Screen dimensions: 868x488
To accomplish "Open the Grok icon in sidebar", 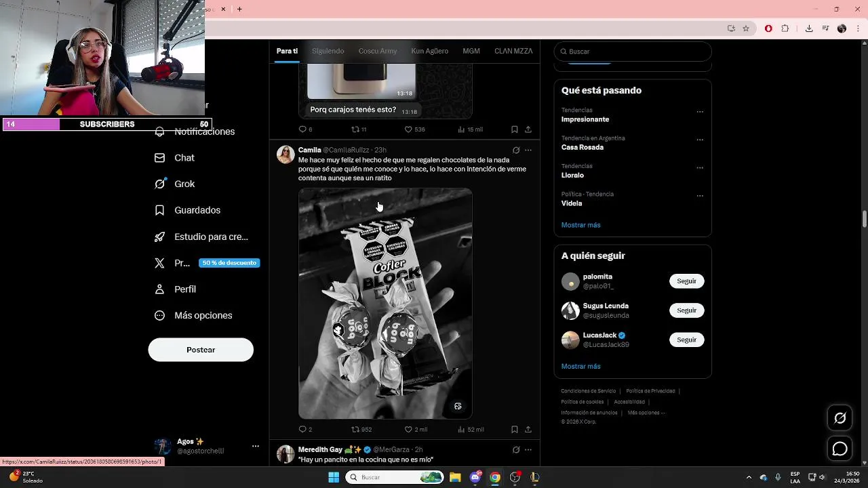I will (x=159, y=184).
